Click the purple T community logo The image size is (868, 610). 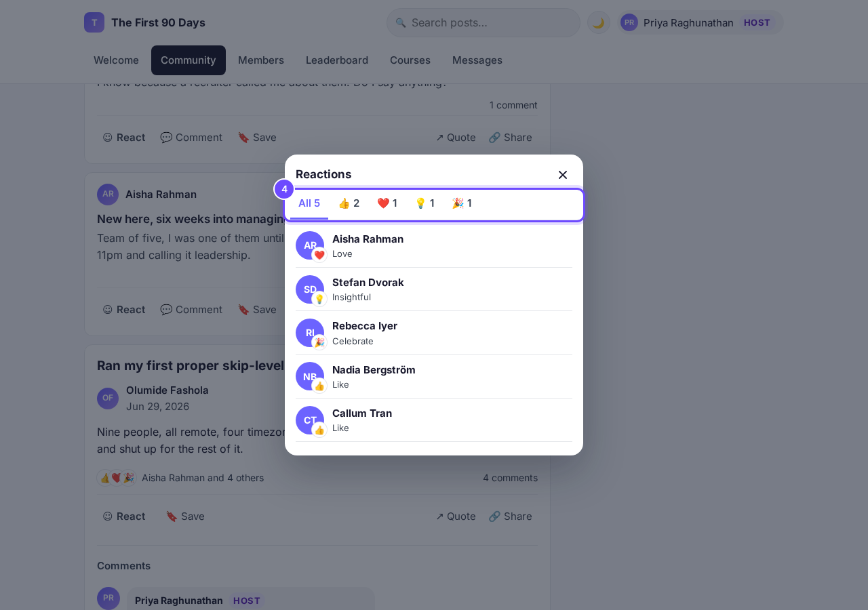pos(94,22)
